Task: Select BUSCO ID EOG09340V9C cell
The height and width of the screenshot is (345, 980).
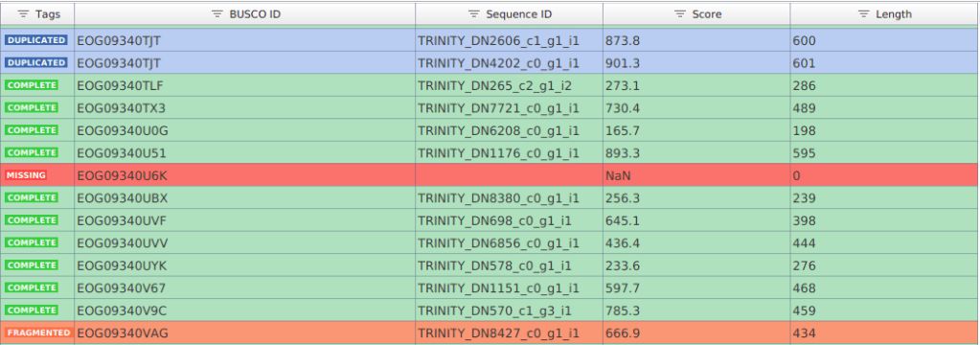Action: click(245, 310)
